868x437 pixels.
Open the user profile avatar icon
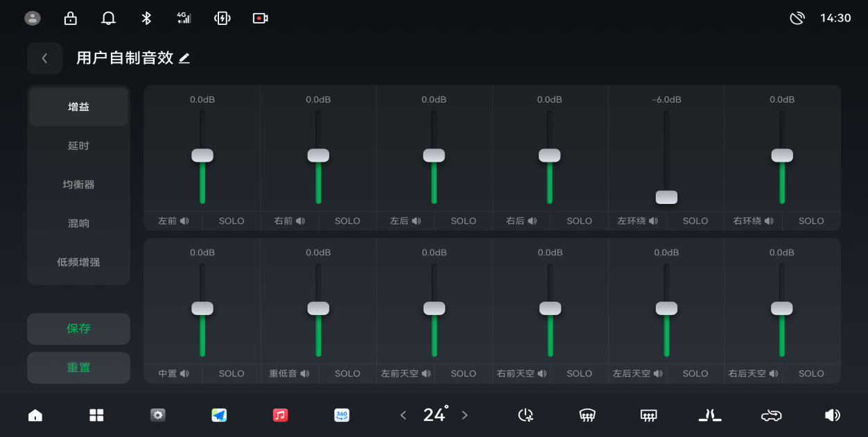[x=33, y=18]
